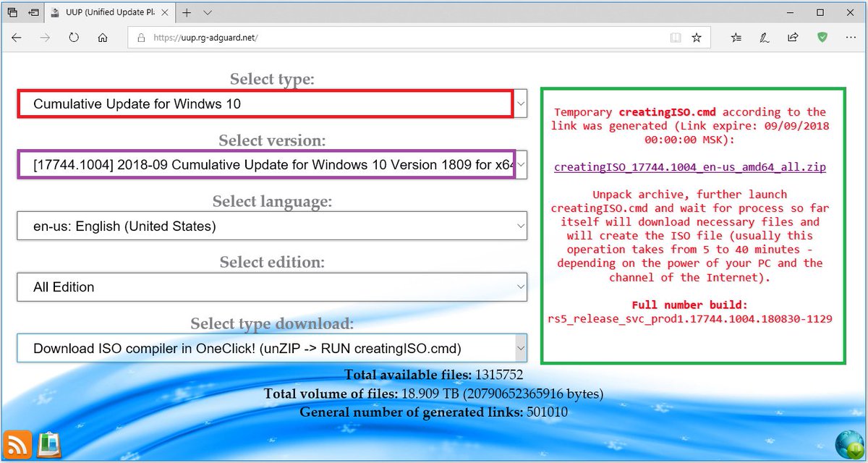Viewport: 868px width, 463px height.
Task: Open the Favorites hub icon
Action: 736,38
